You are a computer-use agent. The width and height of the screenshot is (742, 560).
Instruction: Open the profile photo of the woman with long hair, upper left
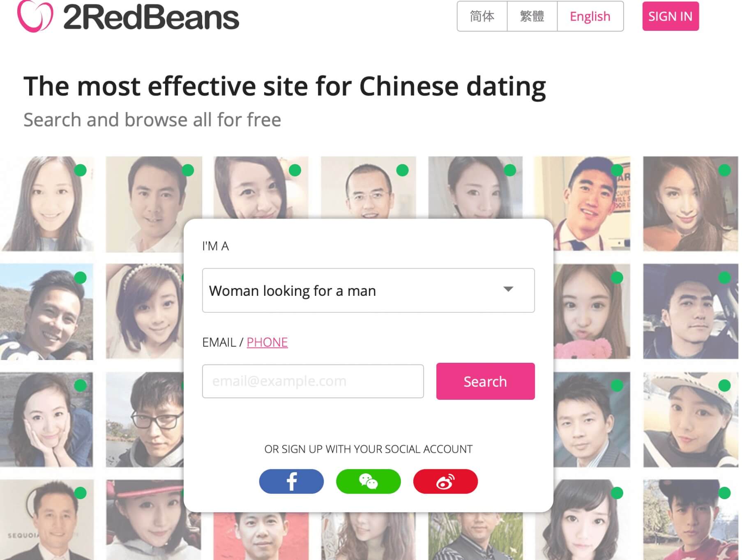pyautogui.click(x=47, y=204)
